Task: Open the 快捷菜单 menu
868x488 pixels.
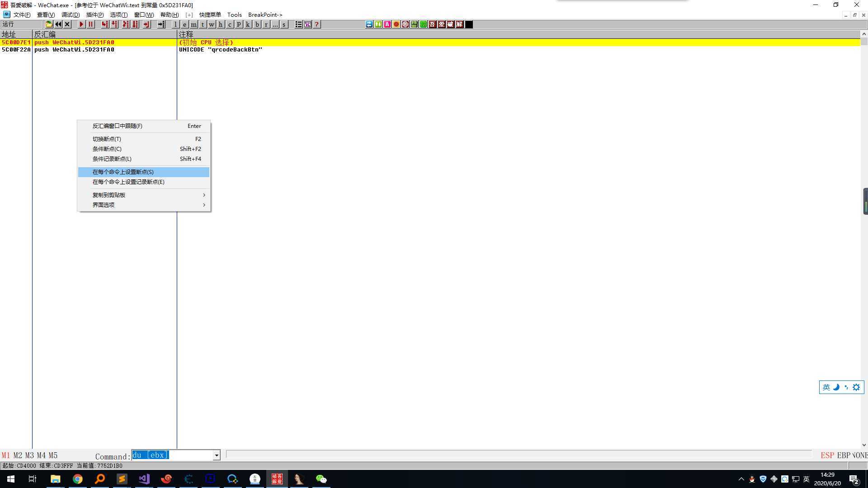Action: (210, 15)
